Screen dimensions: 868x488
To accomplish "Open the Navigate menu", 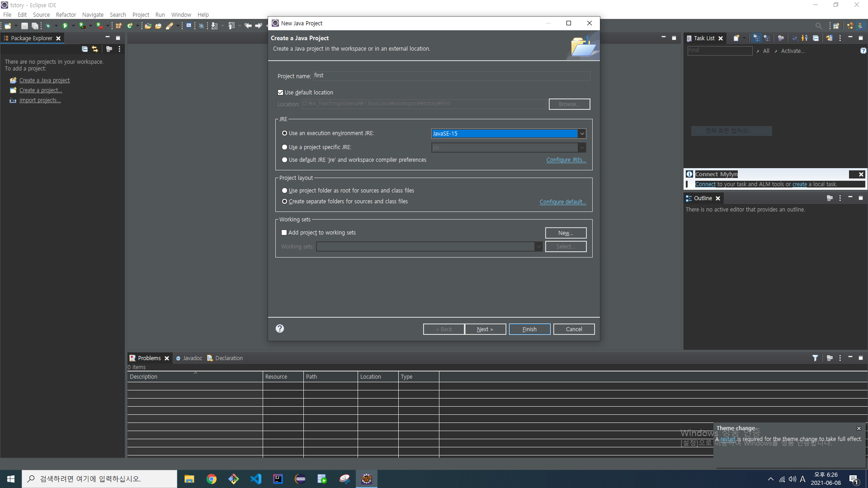I will (93, 15).
